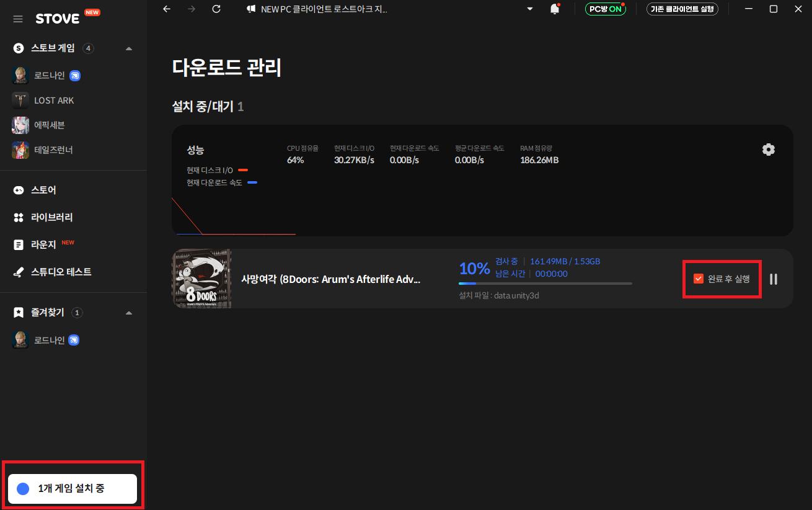Click 기존 클라이언트 실행 button

pyautogui.click(x=682, y=9)
